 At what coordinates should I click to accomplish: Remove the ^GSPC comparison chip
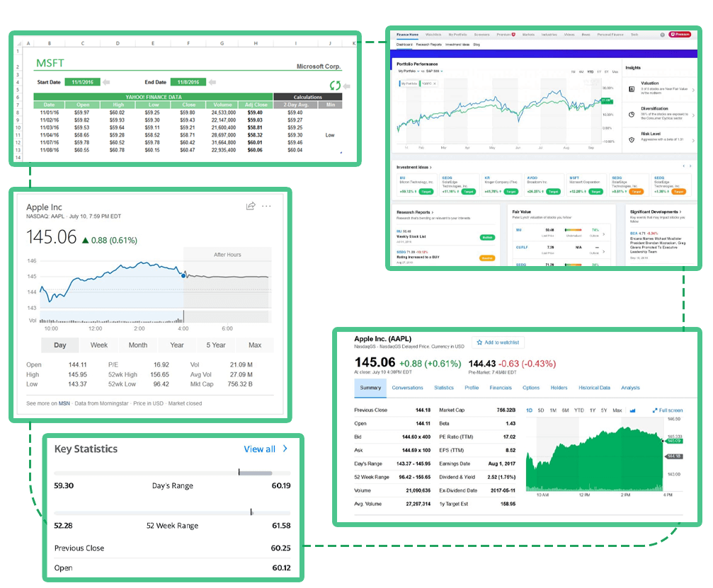435,83
